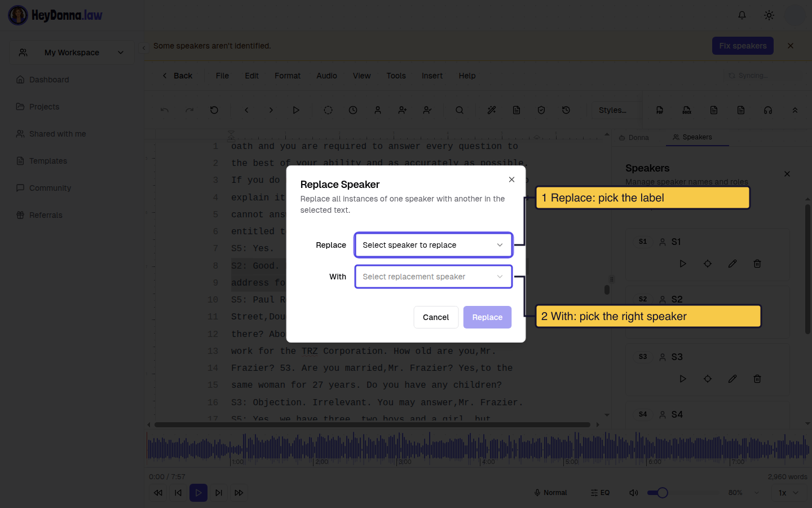The height and width of the screenshot is (508, 812).
Task: Open the Styles dropdown
Action: click(x=615, y=110)
